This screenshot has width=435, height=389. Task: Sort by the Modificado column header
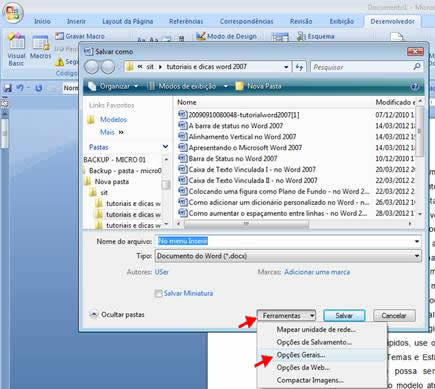[395, 102]
